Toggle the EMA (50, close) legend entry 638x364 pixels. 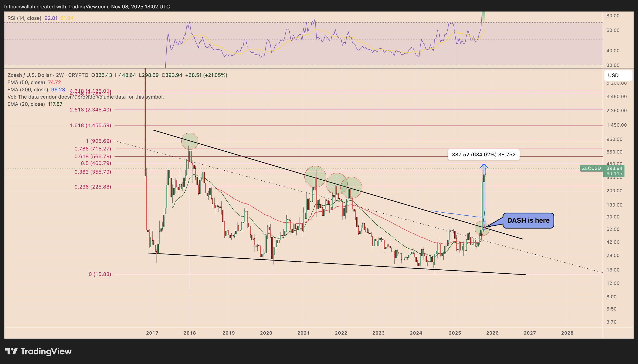point(26,82)
